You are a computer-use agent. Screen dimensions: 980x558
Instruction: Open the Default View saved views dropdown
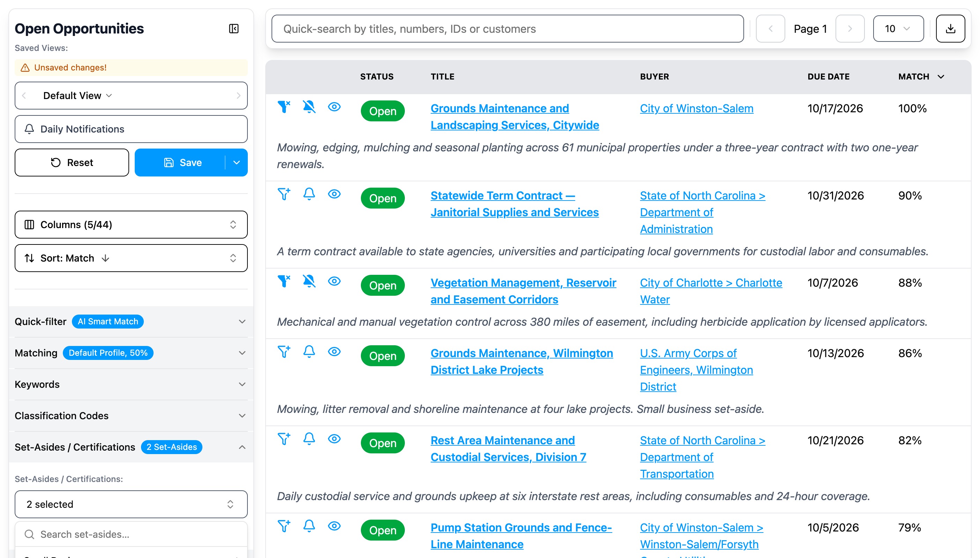[x=77, y=96]
